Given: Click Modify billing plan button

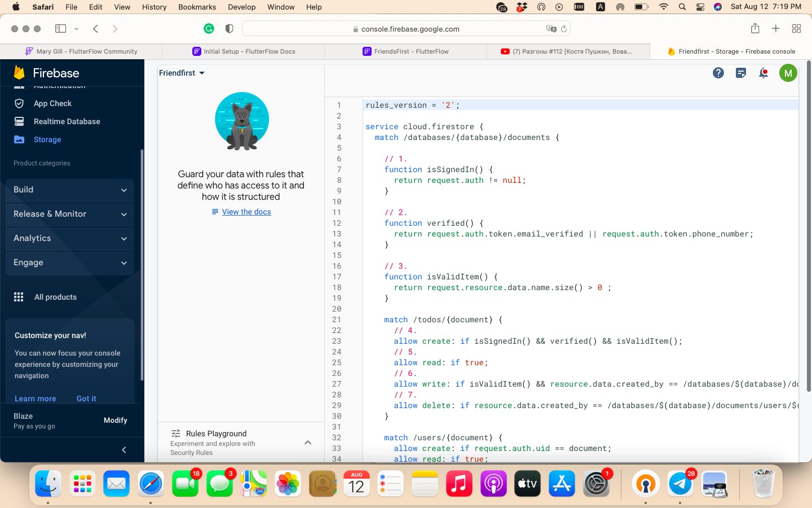Looking at the screenshot, I should pyautogui.click(x=115, y=420).
